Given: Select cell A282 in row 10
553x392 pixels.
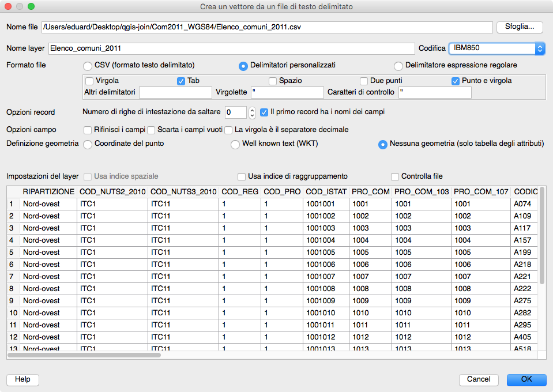Looking at the screenshot, I should pos(524,313).
